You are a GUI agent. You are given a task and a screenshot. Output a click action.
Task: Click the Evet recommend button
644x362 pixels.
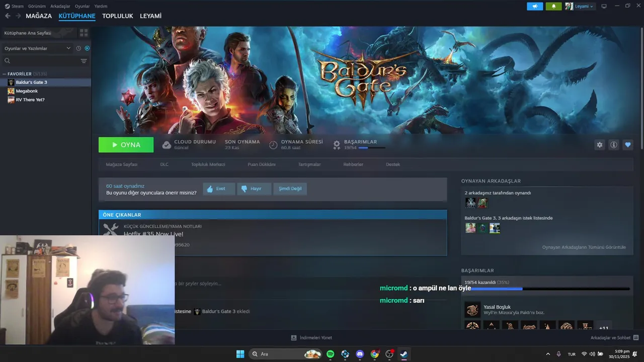[x=219, y=189]
